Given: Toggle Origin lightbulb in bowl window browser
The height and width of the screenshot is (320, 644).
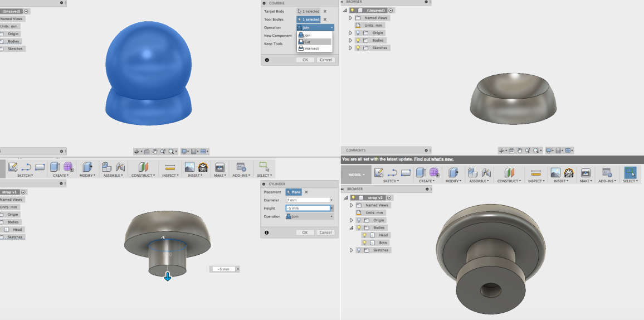Looking at the screenshot, I should tap(358, 33).
